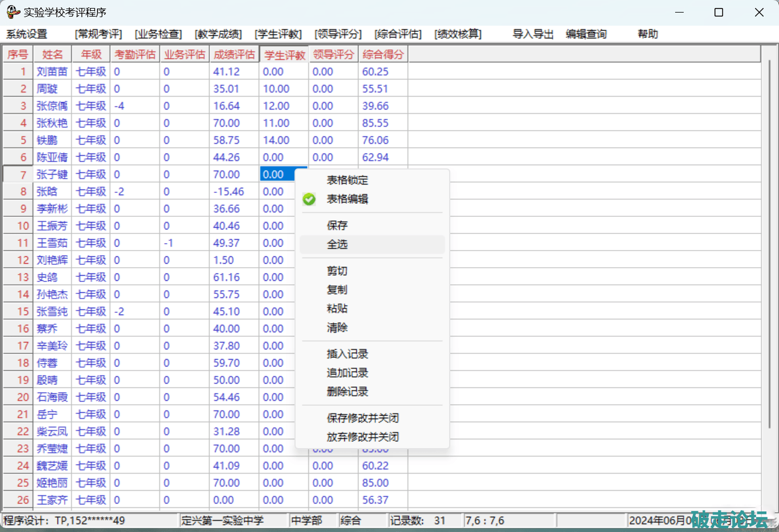This screenshot has width=779, height=532.
Task: Select 表格锁定 in context menu
Action: (x=347, y=180)
